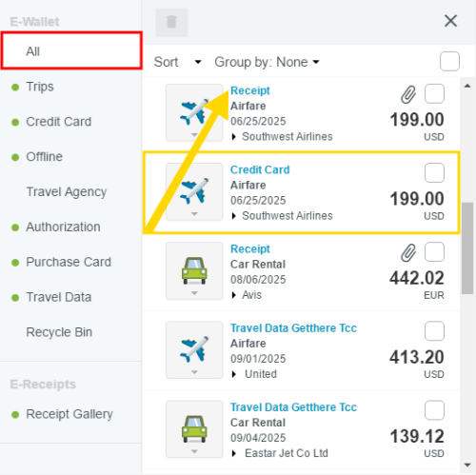Open the Group by: None dropdown

pos(267,62)
